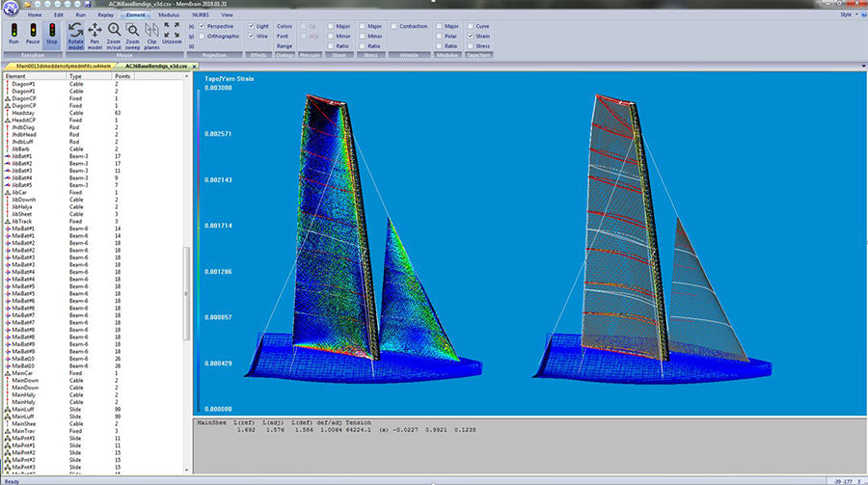Choose the Zoom in/out tool

pyautogui.click(x=114, y=30)
